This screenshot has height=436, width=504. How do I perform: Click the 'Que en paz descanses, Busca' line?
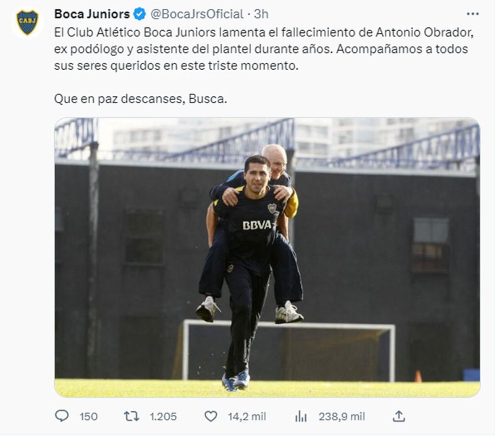pyautogui.click(x=140, y=99)
